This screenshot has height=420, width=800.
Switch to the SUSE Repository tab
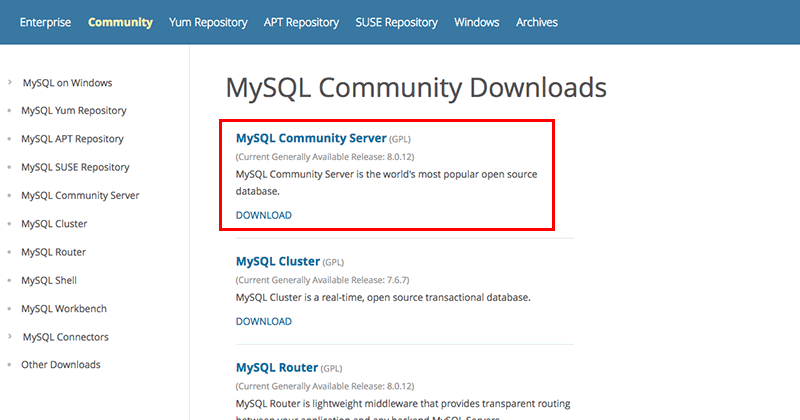(396, 22)
